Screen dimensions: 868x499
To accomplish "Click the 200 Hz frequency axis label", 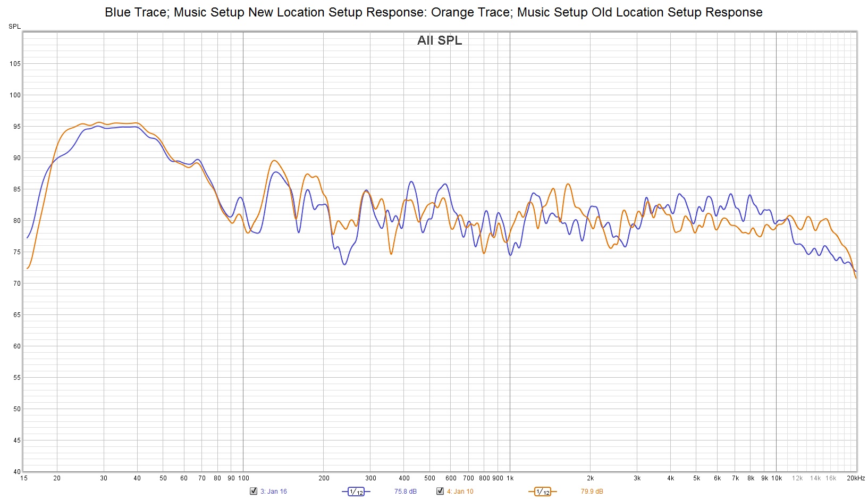I will (x=324, y=478).
